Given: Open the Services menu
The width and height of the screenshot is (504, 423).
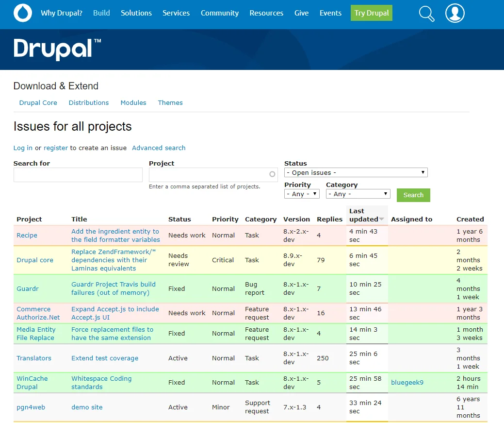Looking at the screenshot, I should click(x=176, y=13).
